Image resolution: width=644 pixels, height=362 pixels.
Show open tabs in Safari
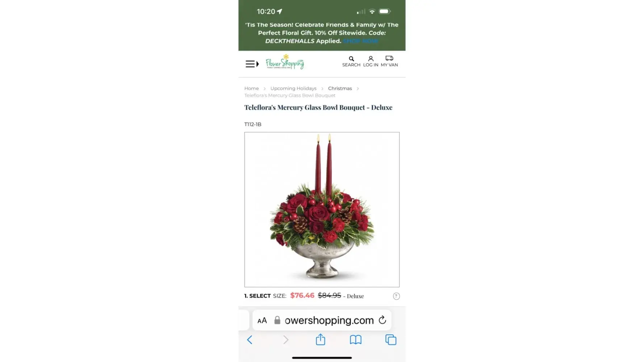390,340
